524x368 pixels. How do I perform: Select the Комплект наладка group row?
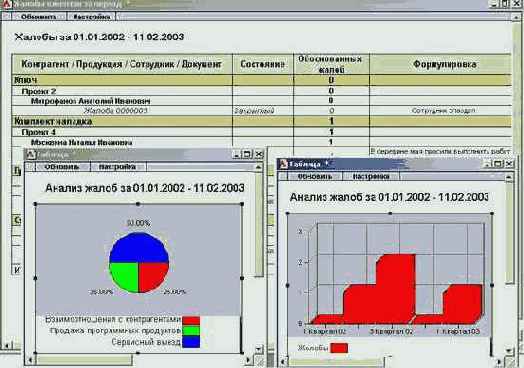[262, 121]
